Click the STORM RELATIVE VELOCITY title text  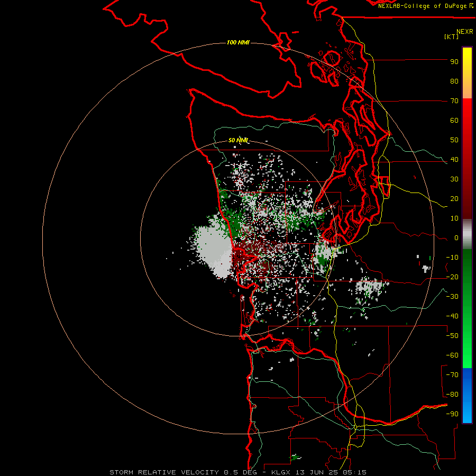click(164, 472)
